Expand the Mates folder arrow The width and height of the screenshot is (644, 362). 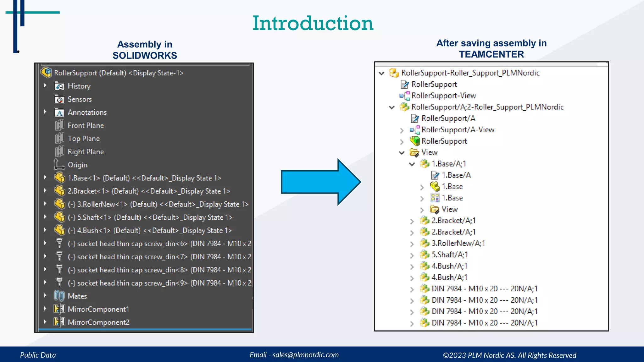45,296
